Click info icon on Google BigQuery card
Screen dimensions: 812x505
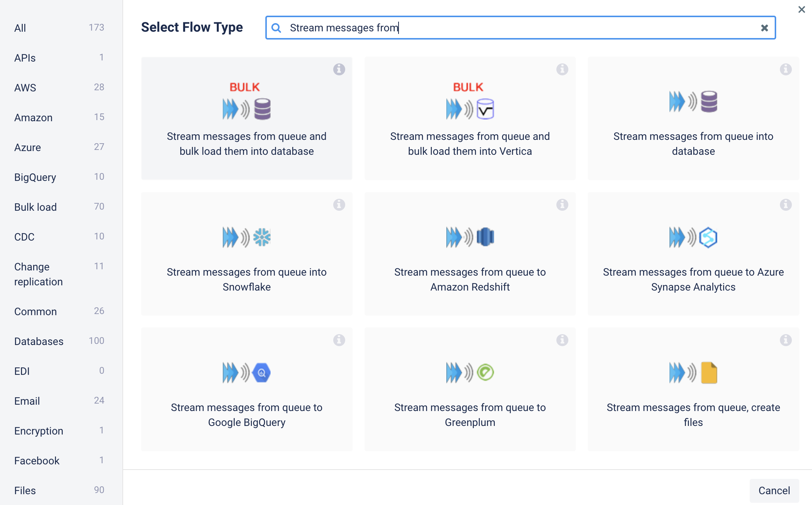click(339, 340)
